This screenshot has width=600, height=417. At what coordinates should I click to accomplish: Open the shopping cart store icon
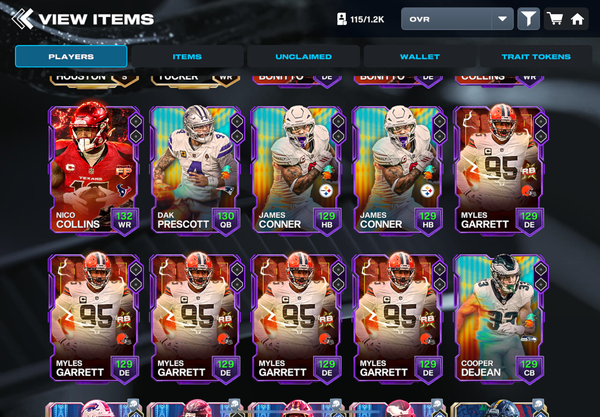(555, 19)
